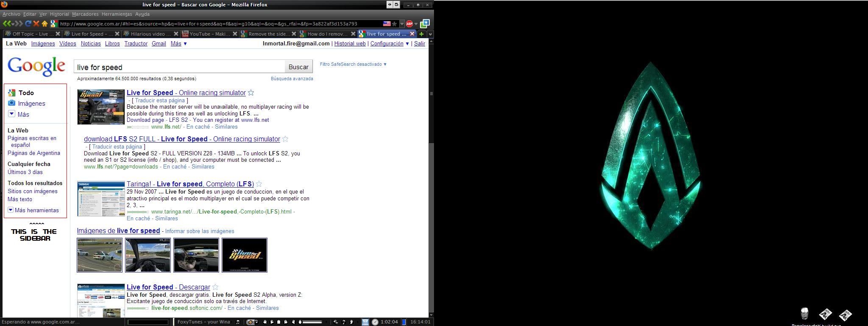Expand the Google 'Más' top navigation menu
Viewport: 868px width, 326px height.
point(179,44)
